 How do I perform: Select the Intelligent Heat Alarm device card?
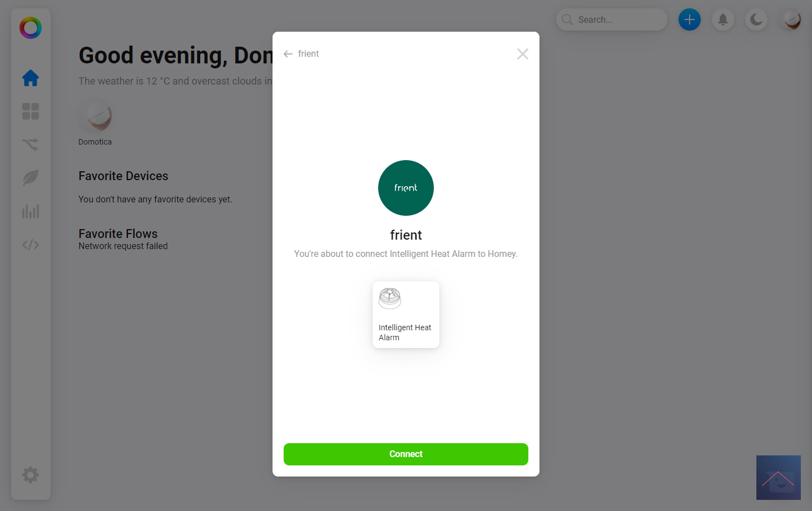[x=406, y=315]
